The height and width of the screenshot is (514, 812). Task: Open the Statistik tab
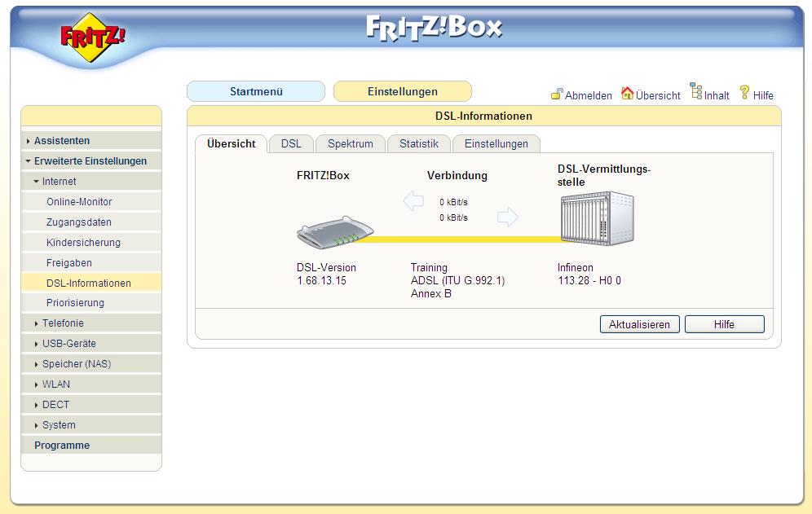click(x=418, y=144)
